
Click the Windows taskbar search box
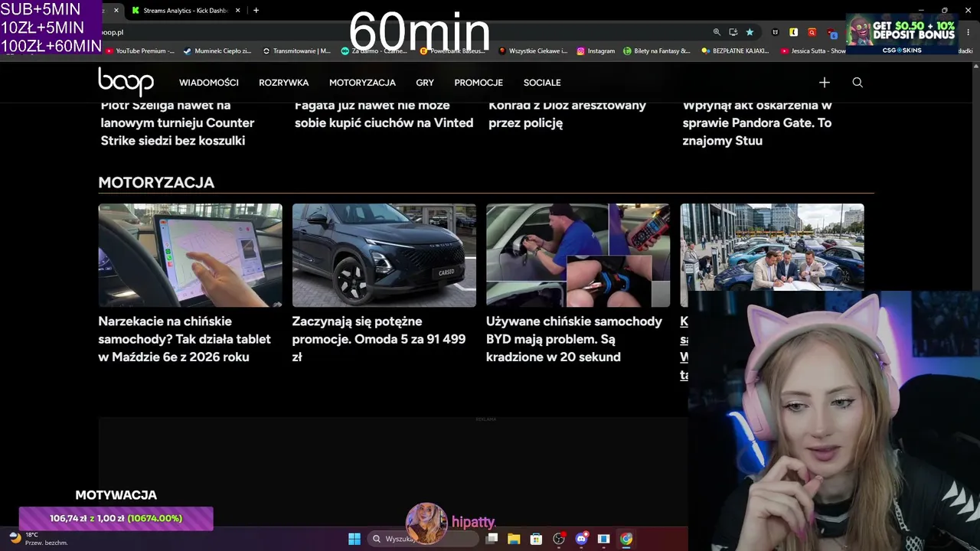click(x=423, y=539)
